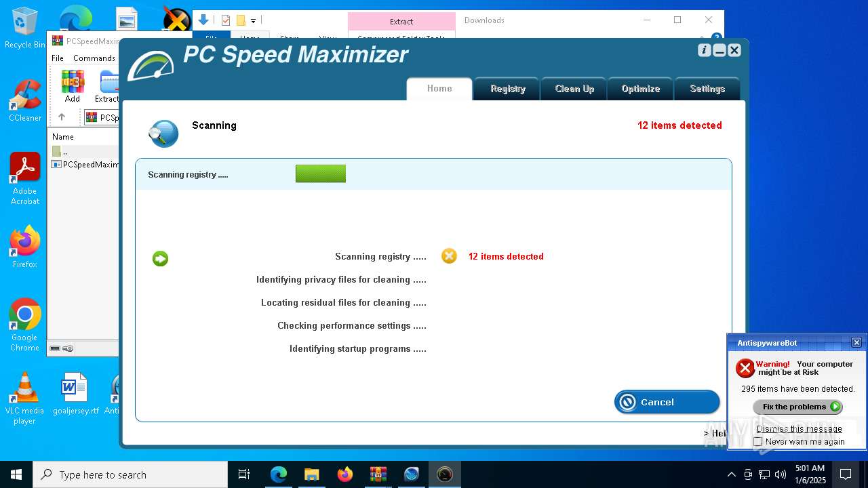This screenshot has height=488, width=868.
Task: Open Firefox from the taskbar
Action: [x=345, y=474]
